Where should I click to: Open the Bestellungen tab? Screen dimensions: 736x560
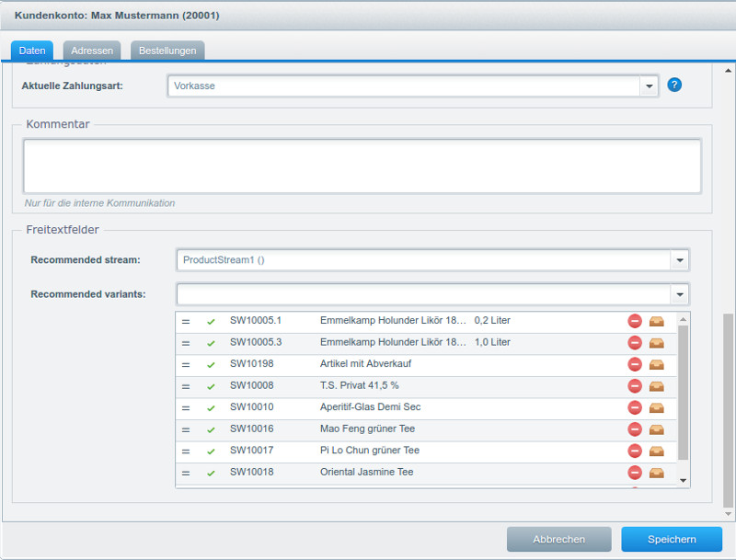(167, 51)
